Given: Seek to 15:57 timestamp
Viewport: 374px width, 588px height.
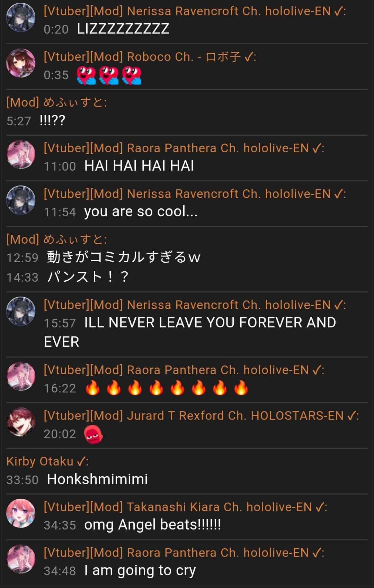Looking at the screenshot, I should (60, 323).
